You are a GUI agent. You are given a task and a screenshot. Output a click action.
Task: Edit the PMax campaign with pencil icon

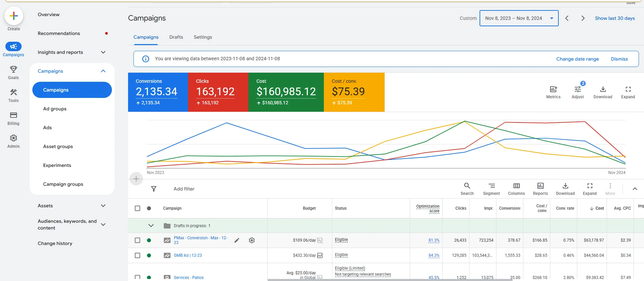pos(237,240)
